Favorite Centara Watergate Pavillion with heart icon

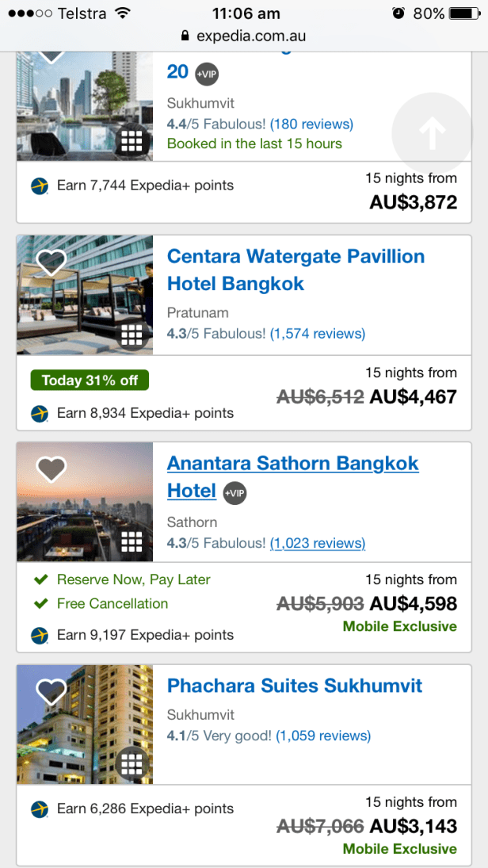51,262
